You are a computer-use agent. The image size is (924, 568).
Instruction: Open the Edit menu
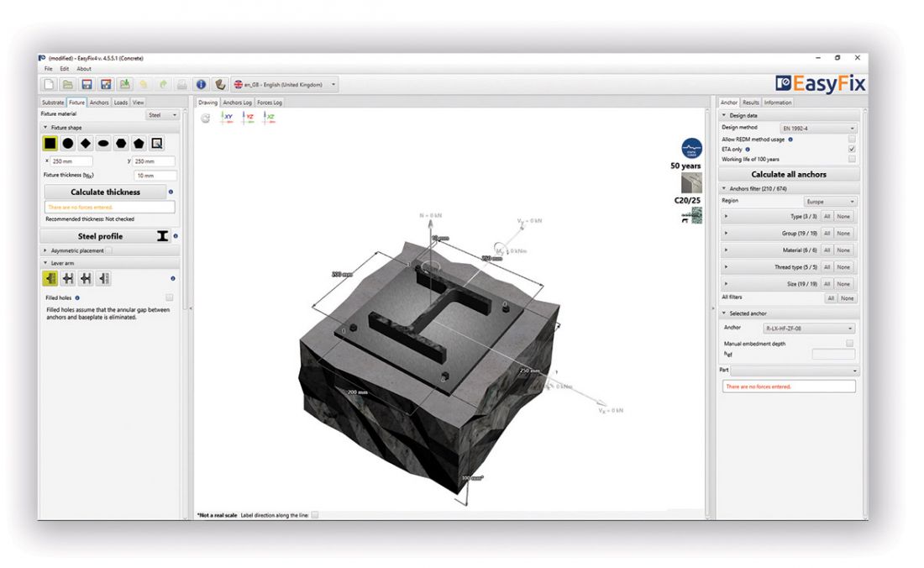(x=64, y=69)
